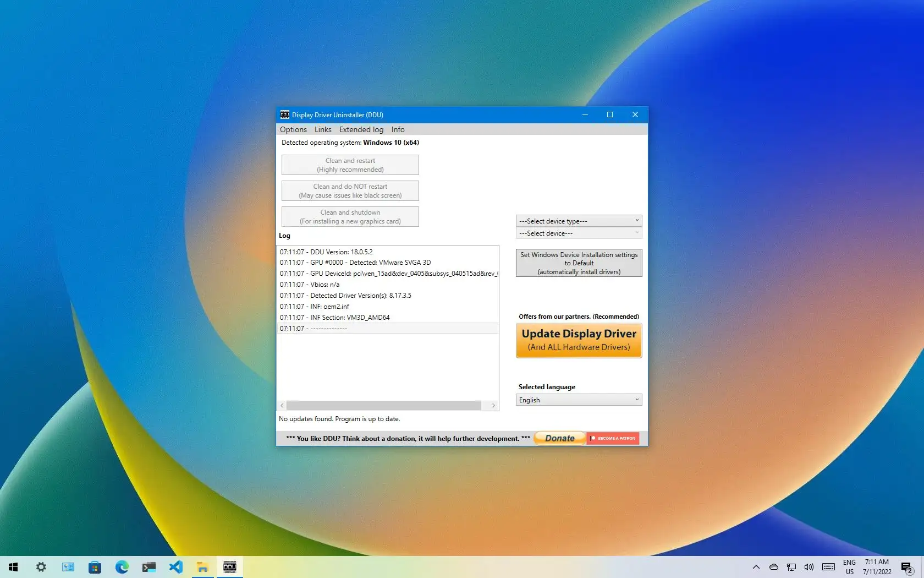Open the volume icon in the system tray
Viewport: 924px width, 578px height.
click(x=809, y=567)
